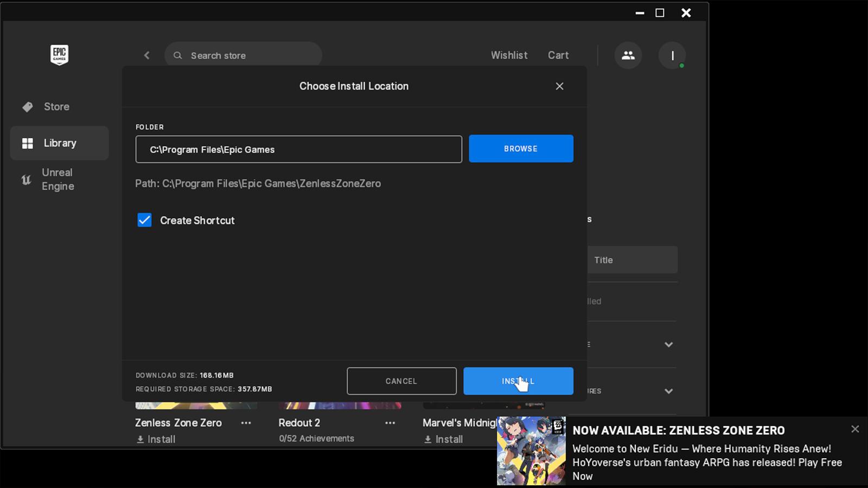Minimize the Epic Games Launcher window
The height and width of the screenshot is (488, 868).
640,13
